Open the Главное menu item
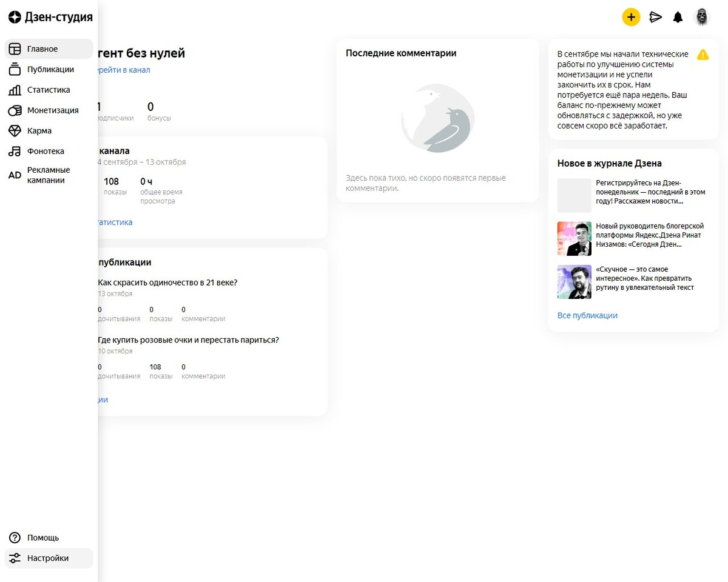Viewport: 728px width, 582px height. pos(49,49)
